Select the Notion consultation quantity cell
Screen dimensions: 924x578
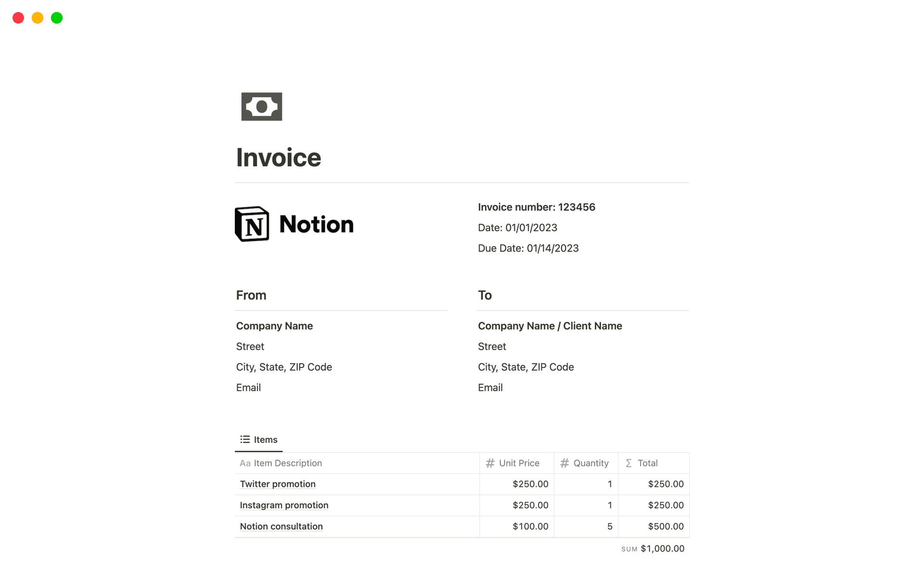586,526
